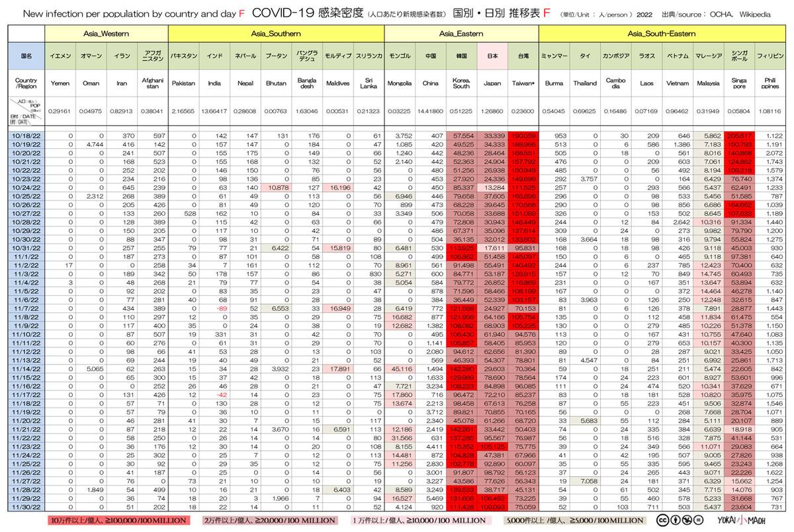Click the Pakistan column header
This screenshot has width=794, height=532.
pos(183,84)
